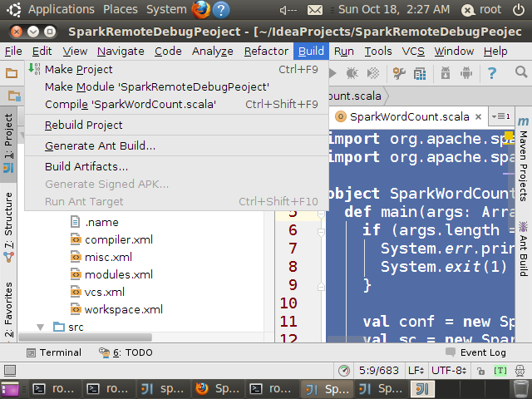Click the Android AVD Manager robot icon in the toolbar
Viewport: 532px width, 399px height.
[466, 73]
